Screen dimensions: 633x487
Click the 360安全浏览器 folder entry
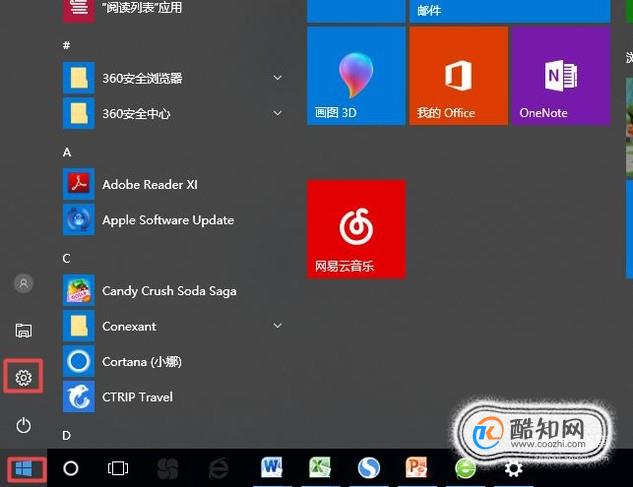[x=174, y=78]
